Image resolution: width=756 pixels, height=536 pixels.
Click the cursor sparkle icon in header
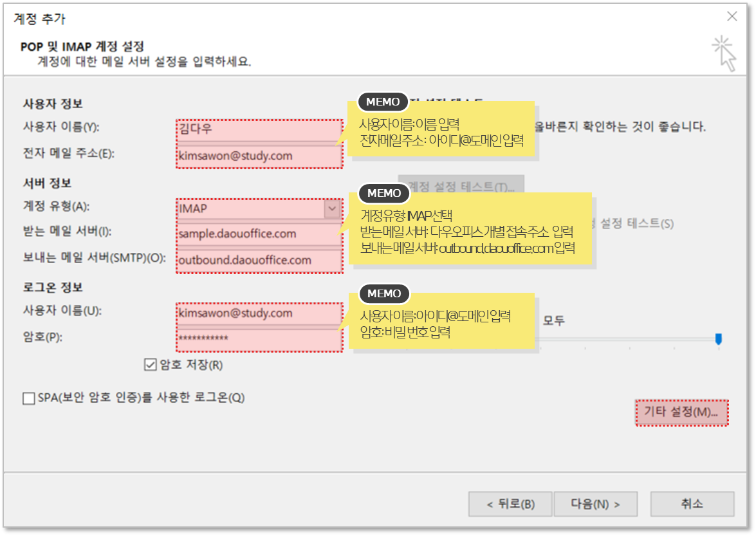pos(724,53)
